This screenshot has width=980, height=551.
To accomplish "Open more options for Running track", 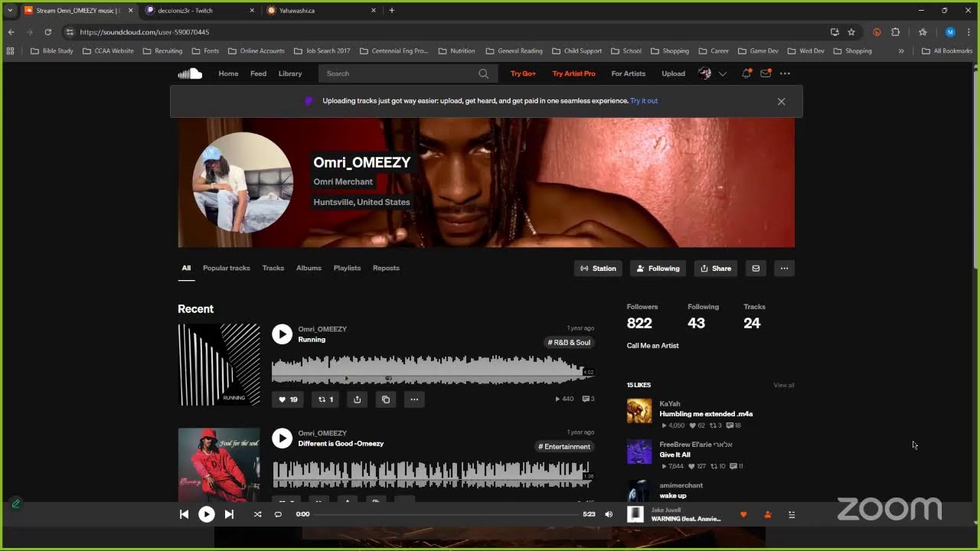I will coord(414,399).
